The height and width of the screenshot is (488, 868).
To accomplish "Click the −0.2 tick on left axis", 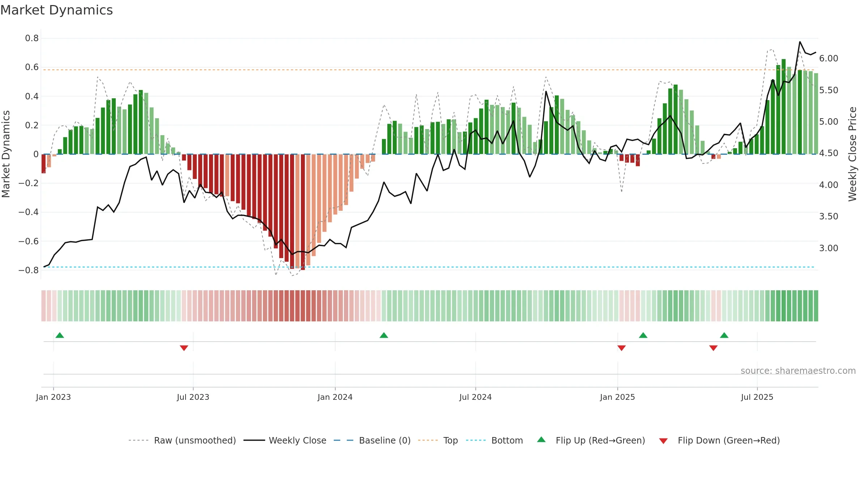I will click(x=29, y=183).
